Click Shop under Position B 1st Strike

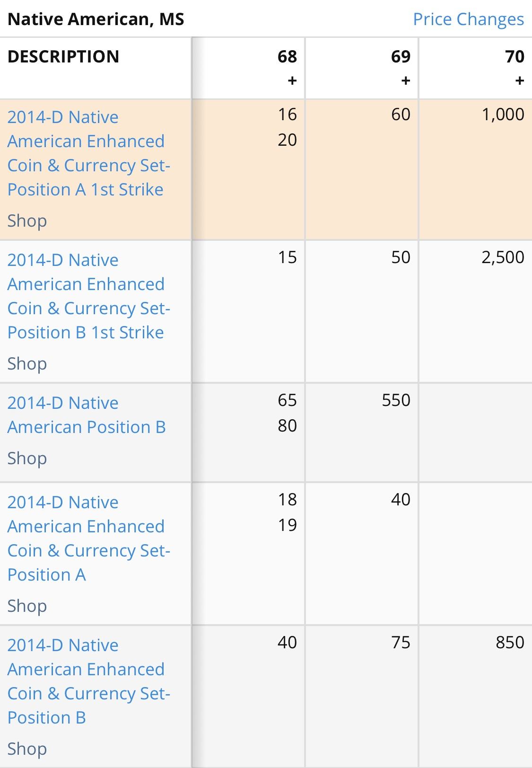coord(27,364)
